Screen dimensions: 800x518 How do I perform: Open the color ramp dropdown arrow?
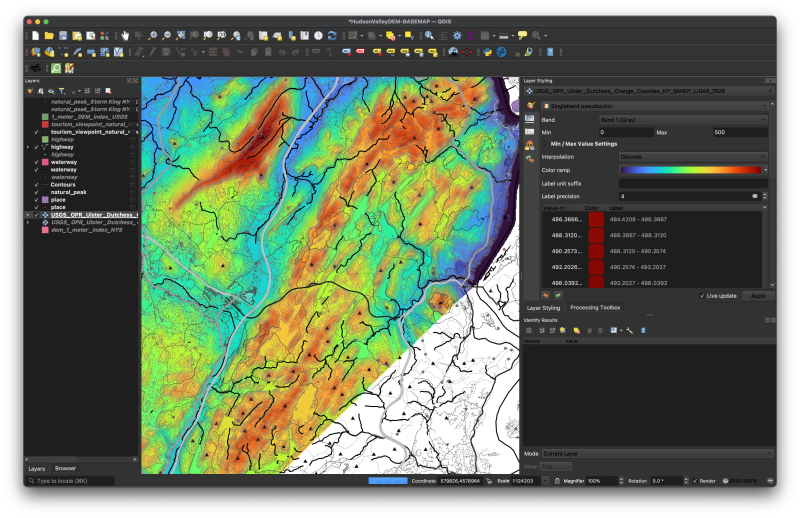pos(765,170)
